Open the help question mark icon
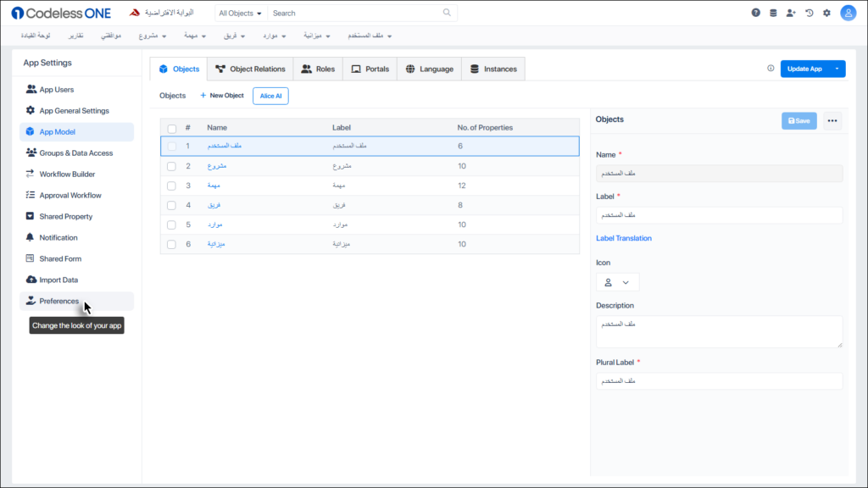Image resolution: width=868 pixels, height=488 pixels. coord(755,13)
